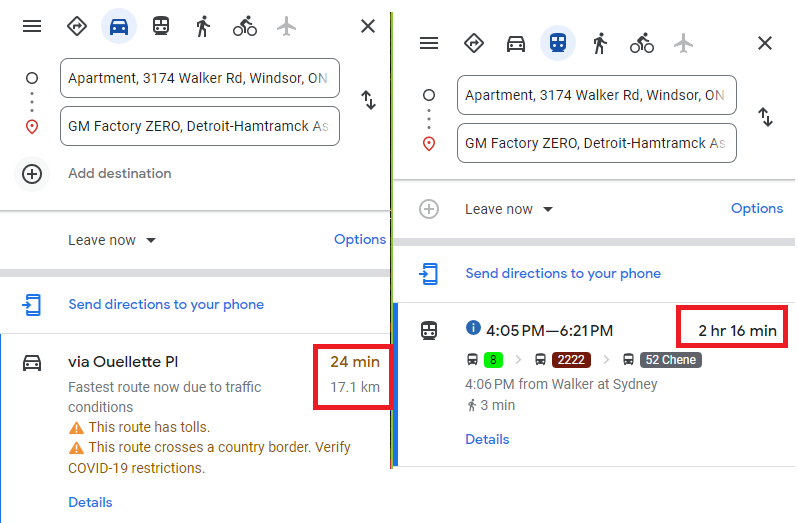Open hamburger menu in left driving panel
Image resolution: width=798 pixels, height=523 pixels.
tap(32, 26)
